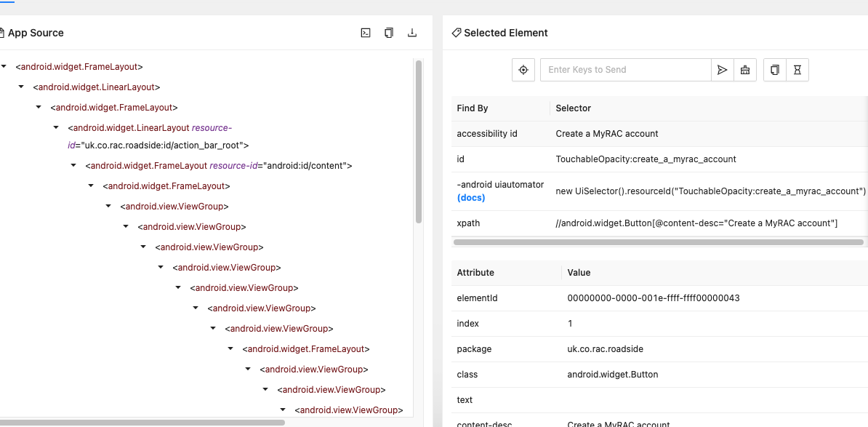The width and height of the screenshot is (868, 427).
Task: Click the accessibility id Find By cell
Action: (x=500, y=133)
